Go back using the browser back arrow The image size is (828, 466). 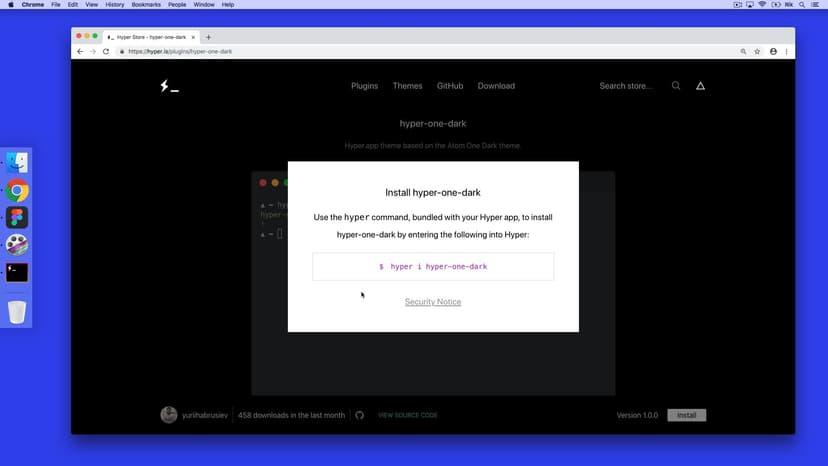[x=80, y=51]
